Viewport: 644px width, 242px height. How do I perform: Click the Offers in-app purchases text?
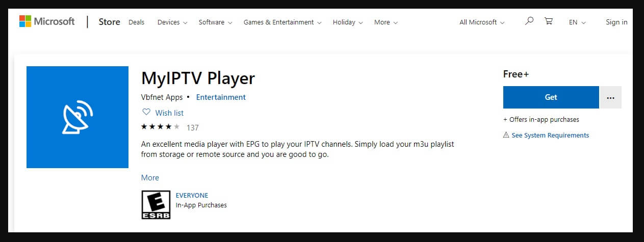(x=541, y=119)
